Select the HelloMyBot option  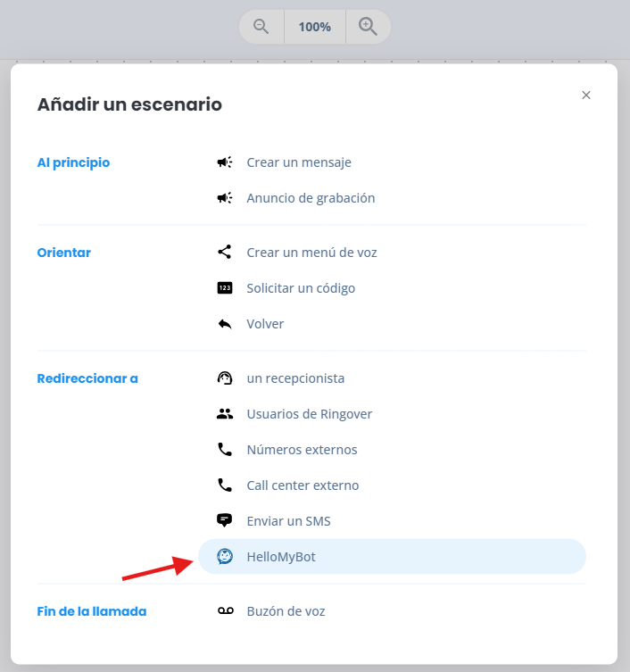(392, 556)
